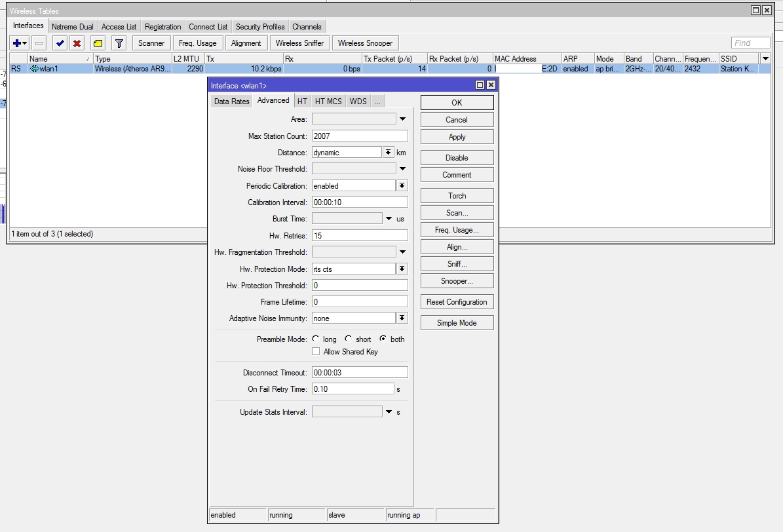Enable the Allow Shared Key checkbox

316,352
